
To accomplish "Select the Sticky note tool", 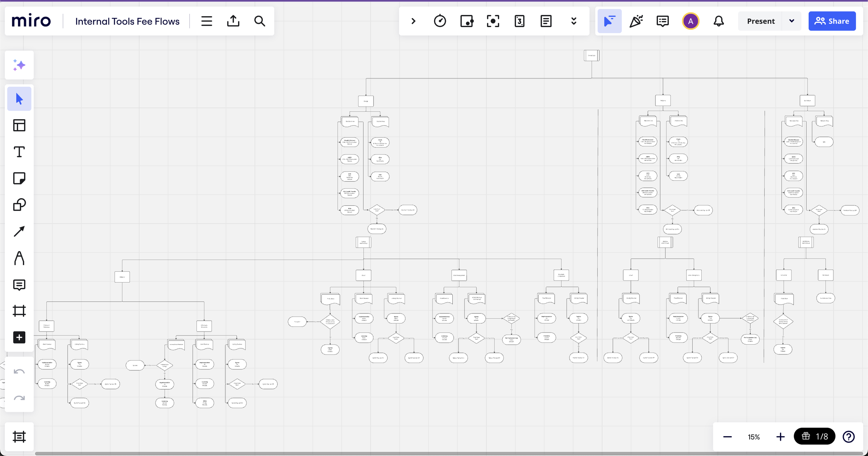I will (x=19, y=178).
